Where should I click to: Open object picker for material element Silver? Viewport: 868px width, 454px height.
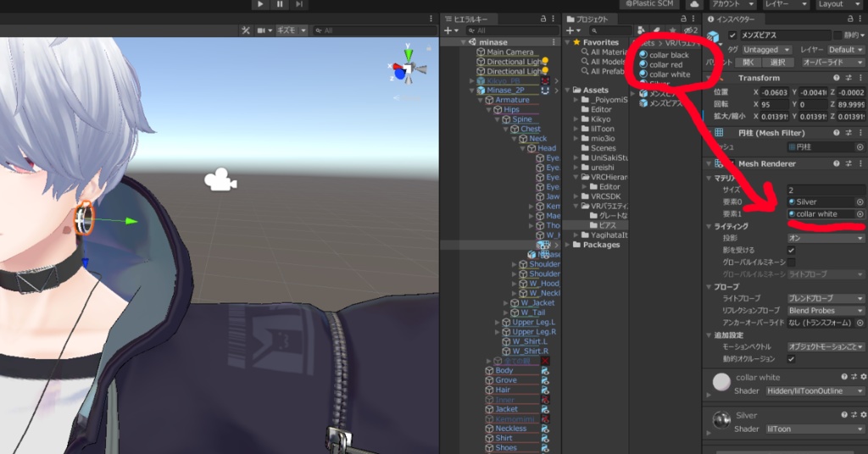[x=860, y=202]
